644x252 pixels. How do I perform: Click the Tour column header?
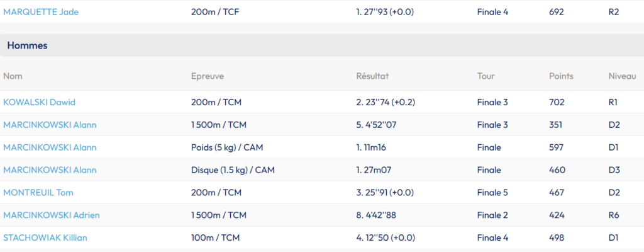486,76
